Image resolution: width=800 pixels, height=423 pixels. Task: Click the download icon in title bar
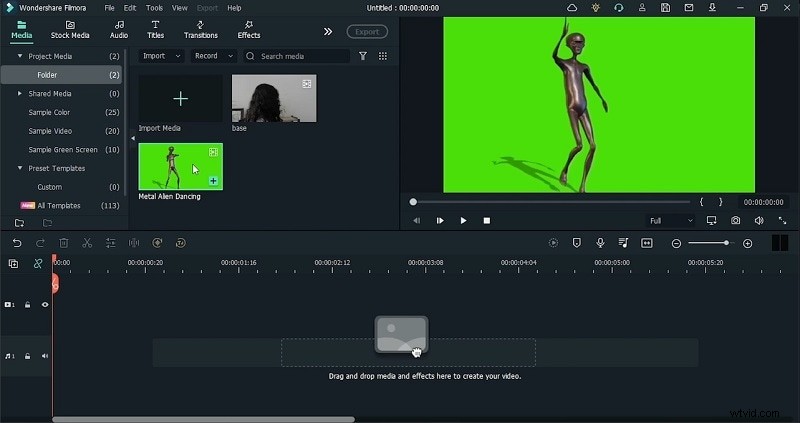712,8
